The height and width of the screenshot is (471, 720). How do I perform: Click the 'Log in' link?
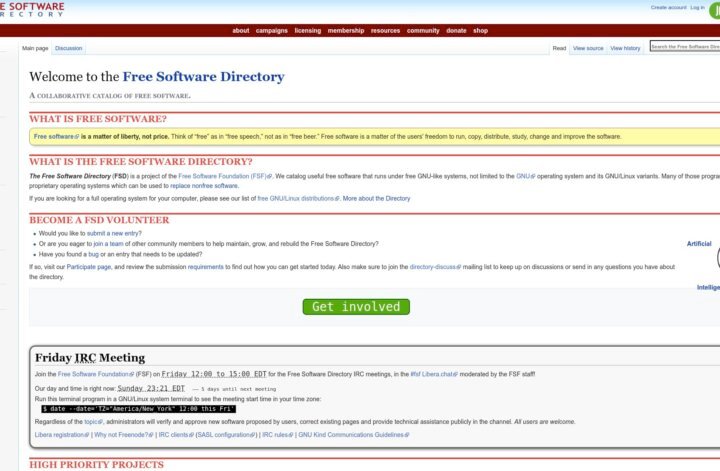[697, 7]
